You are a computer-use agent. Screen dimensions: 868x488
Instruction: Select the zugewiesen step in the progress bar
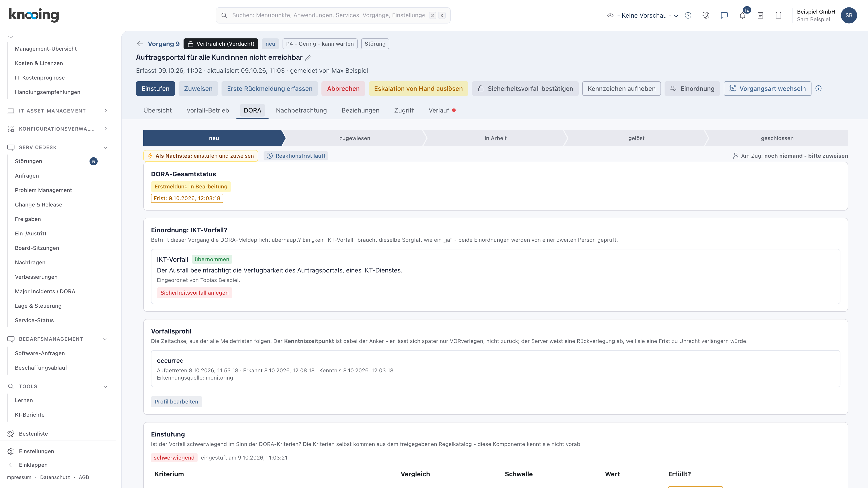[354, 138]
